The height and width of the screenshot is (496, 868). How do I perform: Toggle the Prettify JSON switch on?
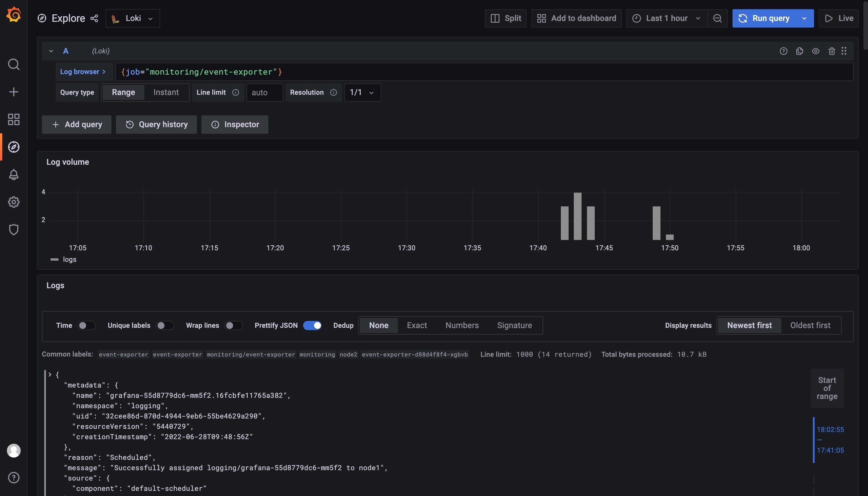coord(312,325)
